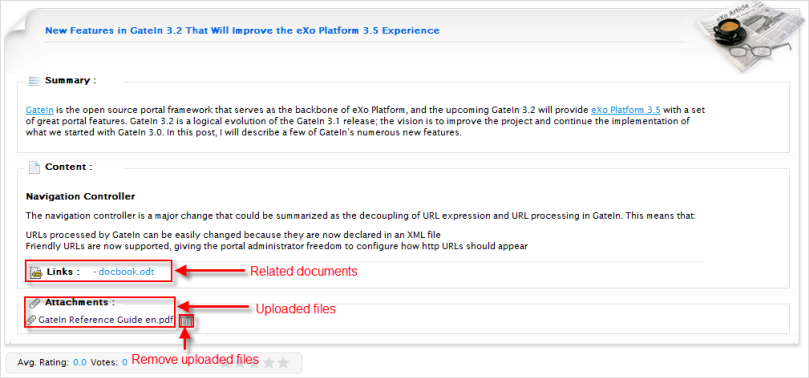The width and height of the screenshot is (809, 378).
Task: Click the Content heading text
Action: 69,167
